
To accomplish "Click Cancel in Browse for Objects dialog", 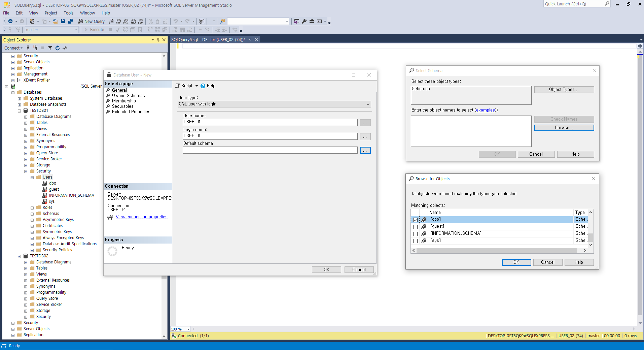I will coord(548,262).
